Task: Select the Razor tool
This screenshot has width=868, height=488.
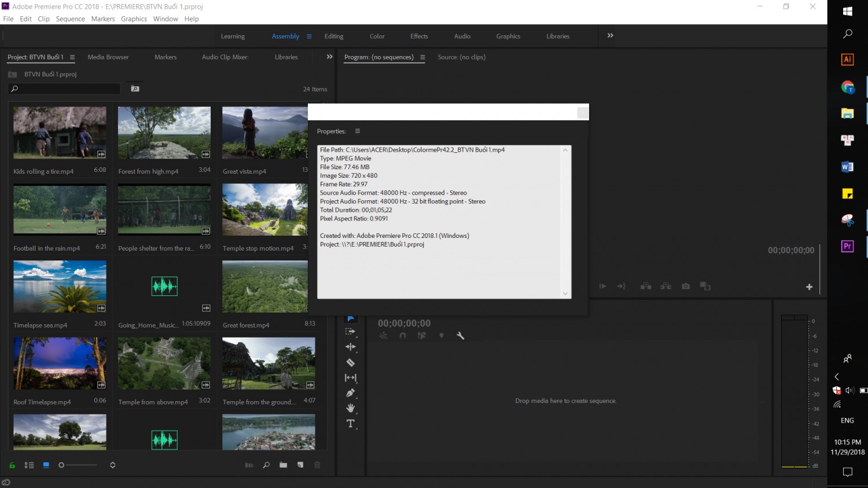Action: pos(350,362)
